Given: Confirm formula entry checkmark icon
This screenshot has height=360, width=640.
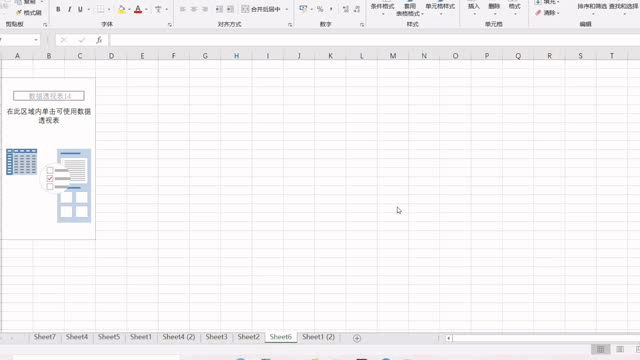Looking at the screenshot, I should coord(82,40).
